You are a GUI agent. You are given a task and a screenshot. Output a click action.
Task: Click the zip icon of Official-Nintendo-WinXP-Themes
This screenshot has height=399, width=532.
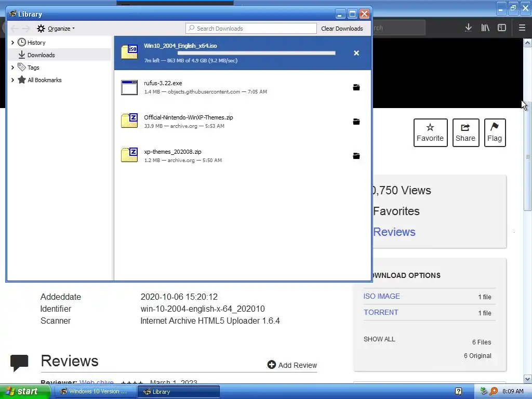[129, 121]
